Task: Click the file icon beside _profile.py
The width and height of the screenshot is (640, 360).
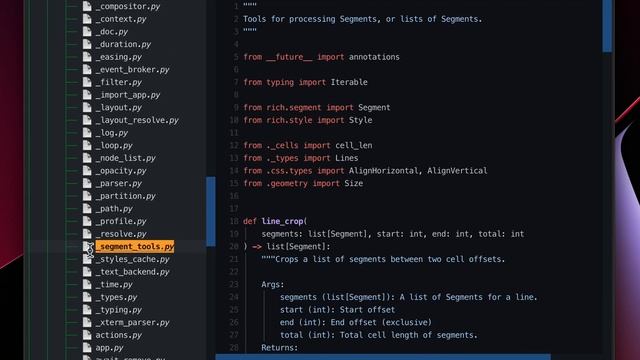Action: (x=87, y=221)
